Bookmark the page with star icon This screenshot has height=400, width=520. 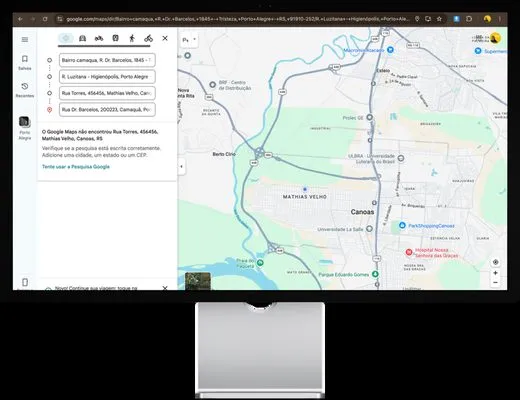click(x=439, y=19)
